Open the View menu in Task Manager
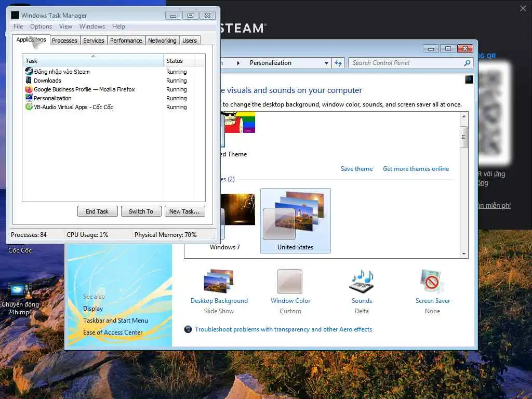Image resolution: width=532 pixels, height=399 pixels. (x=65, y=26)
